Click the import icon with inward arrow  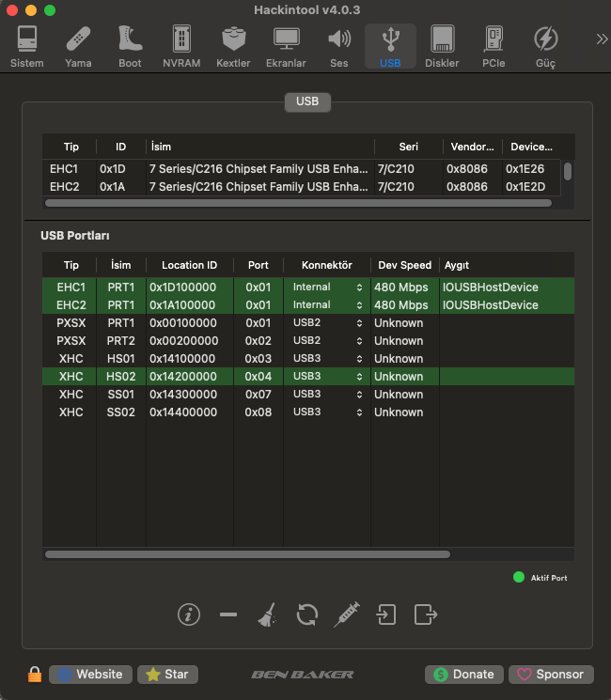pyautogui.click(x=386, y=614)
